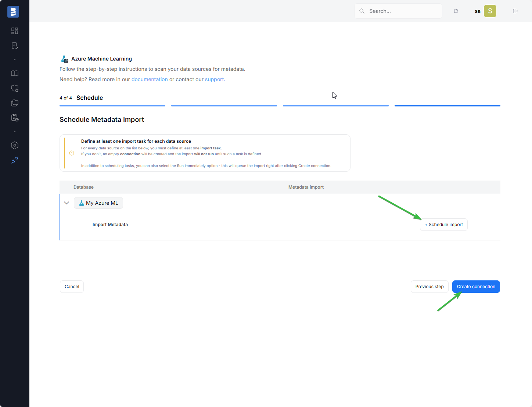This screenshot has width=532, height=407.
Task: Click the shield with star sidebar icon
Action: pos(15,88)
